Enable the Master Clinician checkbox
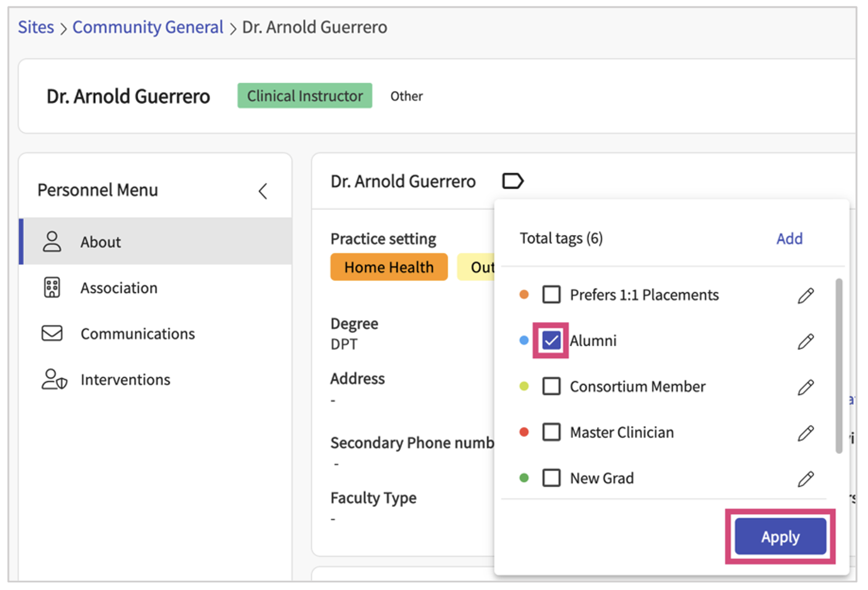This screenshot has height=590, width=868. (551, 432)
